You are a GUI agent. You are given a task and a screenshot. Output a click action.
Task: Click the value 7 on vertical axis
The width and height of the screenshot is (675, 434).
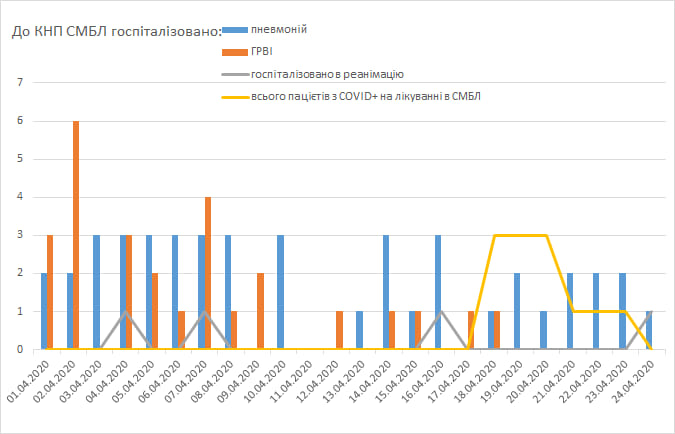[x=19, y=83]
